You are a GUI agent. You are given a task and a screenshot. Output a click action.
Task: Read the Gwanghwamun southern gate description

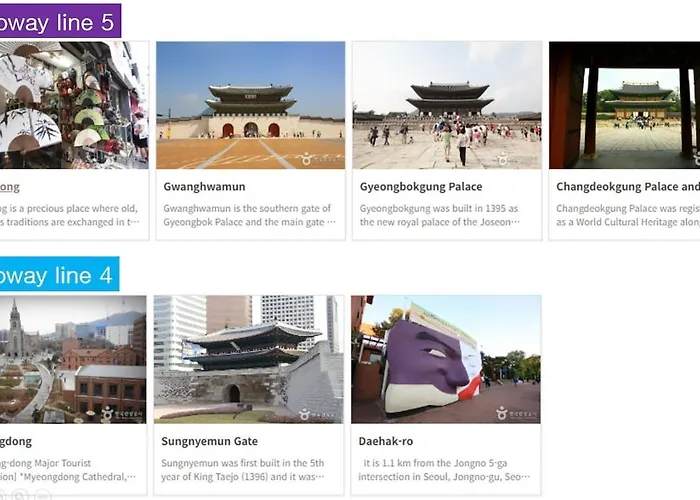tap(250, 215)
